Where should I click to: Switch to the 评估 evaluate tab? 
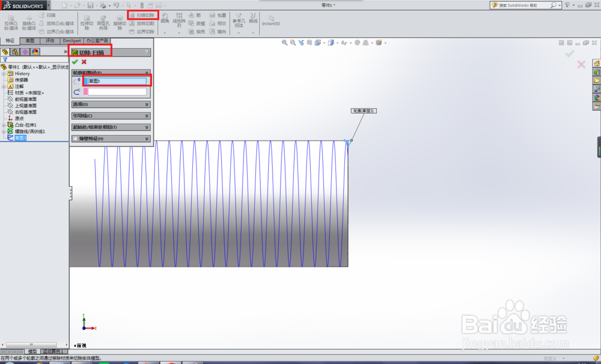pyautogui.click(x=50, y=41)
